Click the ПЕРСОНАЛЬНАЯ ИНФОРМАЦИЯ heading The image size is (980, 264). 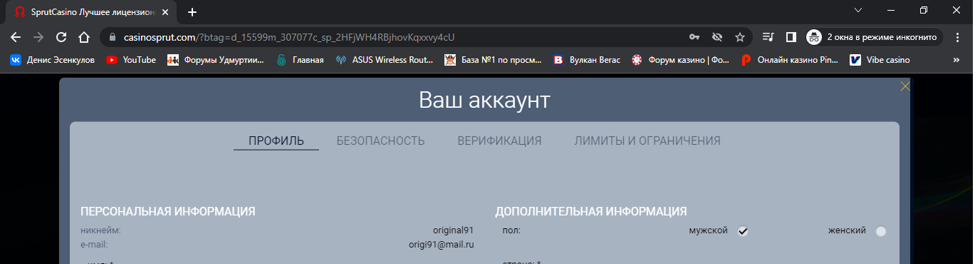click(x=168, y=212)
